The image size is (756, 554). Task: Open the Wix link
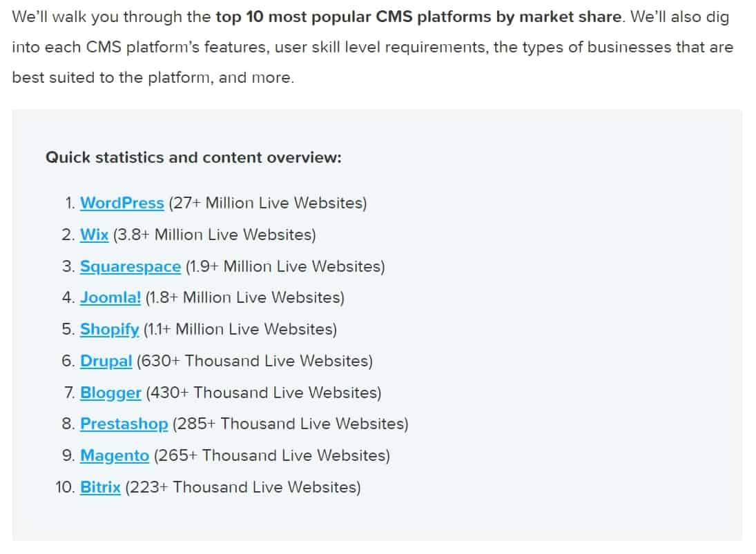[94, 235]
